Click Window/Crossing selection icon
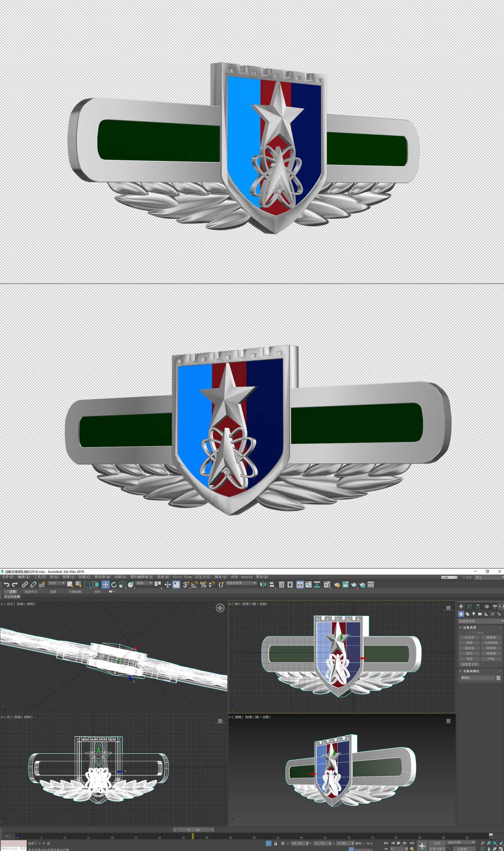Viewport: 504px width, 851px height. [96, 584]
